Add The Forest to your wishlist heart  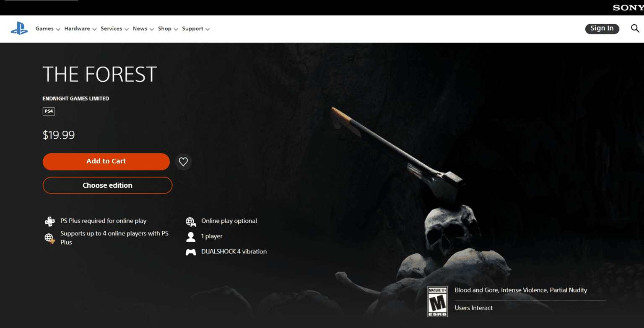tap(183, 161)
